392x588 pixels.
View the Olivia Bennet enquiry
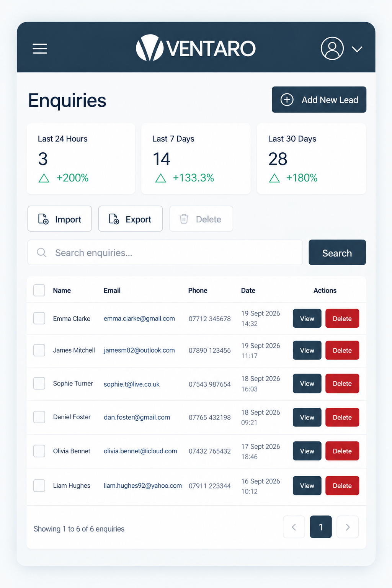tap(307, 451)
